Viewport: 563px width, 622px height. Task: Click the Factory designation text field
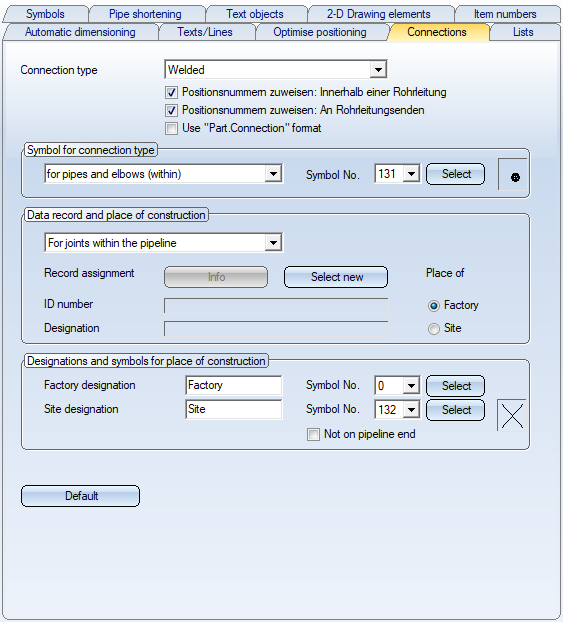(234, 385)
